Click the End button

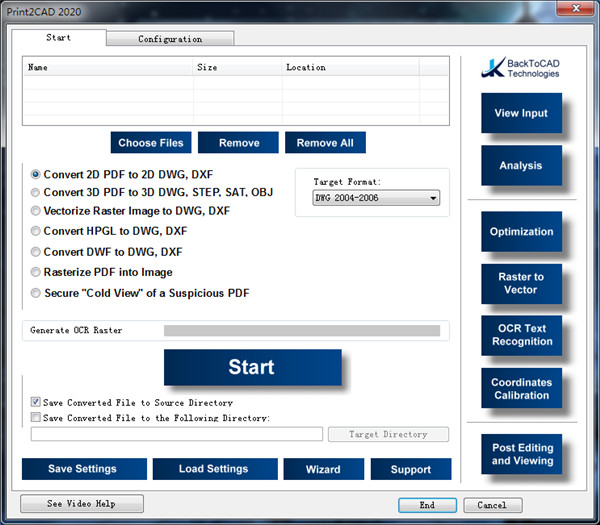427,505
